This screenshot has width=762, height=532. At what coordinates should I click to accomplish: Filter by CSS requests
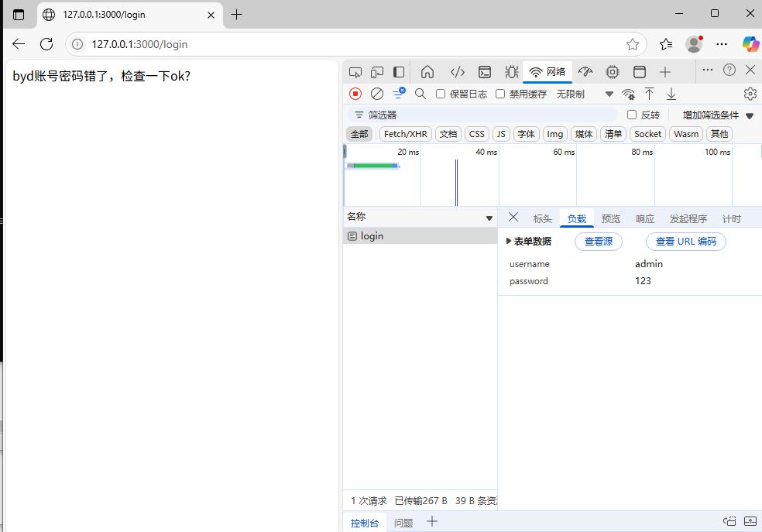pos(477,134)
